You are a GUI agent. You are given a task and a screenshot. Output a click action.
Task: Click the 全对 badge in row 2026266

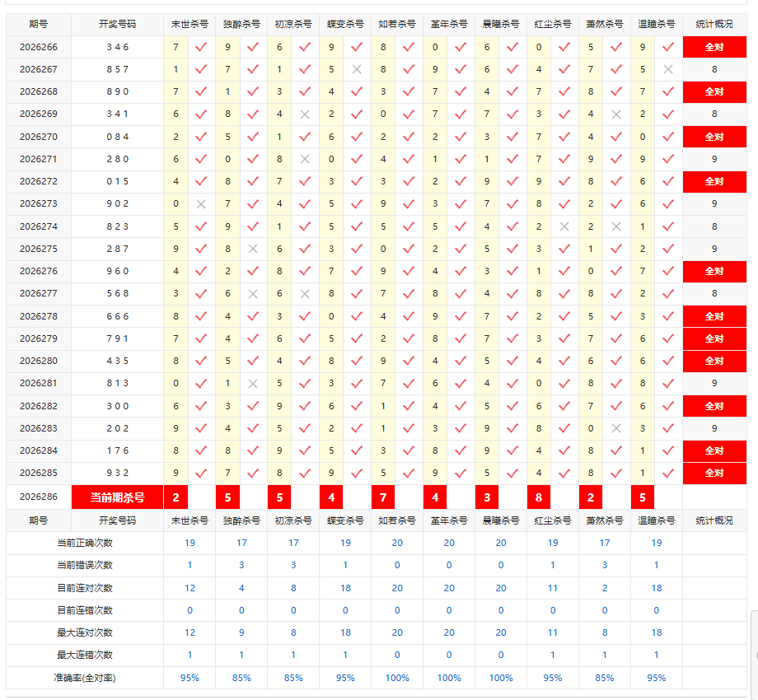click(x=714, y=47)
